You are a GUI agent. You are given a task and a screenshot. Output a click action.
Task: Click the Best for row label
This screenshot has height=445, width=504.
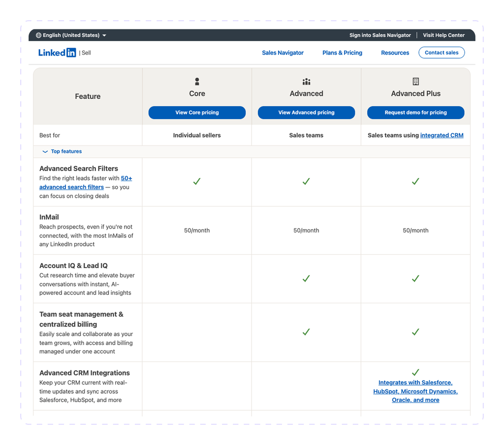tap(50, 136)
